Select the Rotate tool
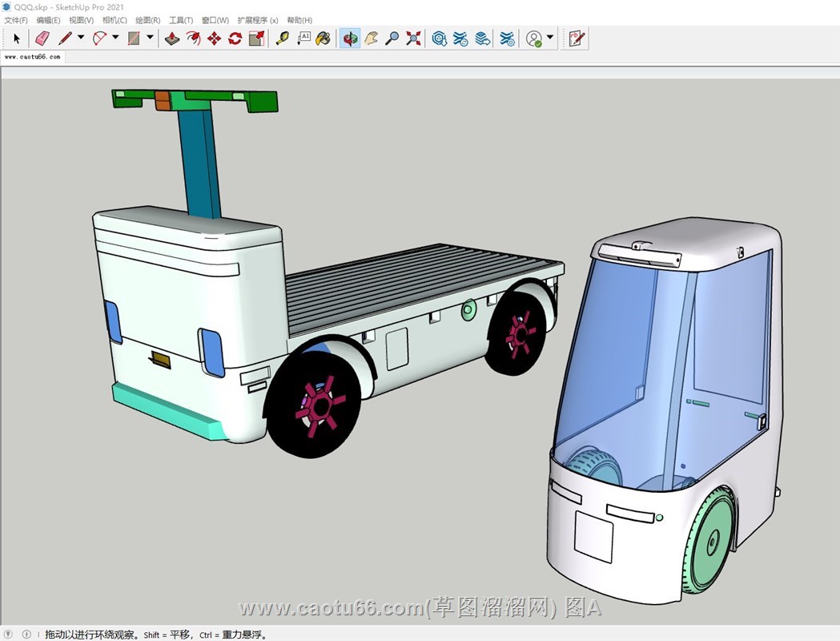The image size is (840, 641). [235, 38]
